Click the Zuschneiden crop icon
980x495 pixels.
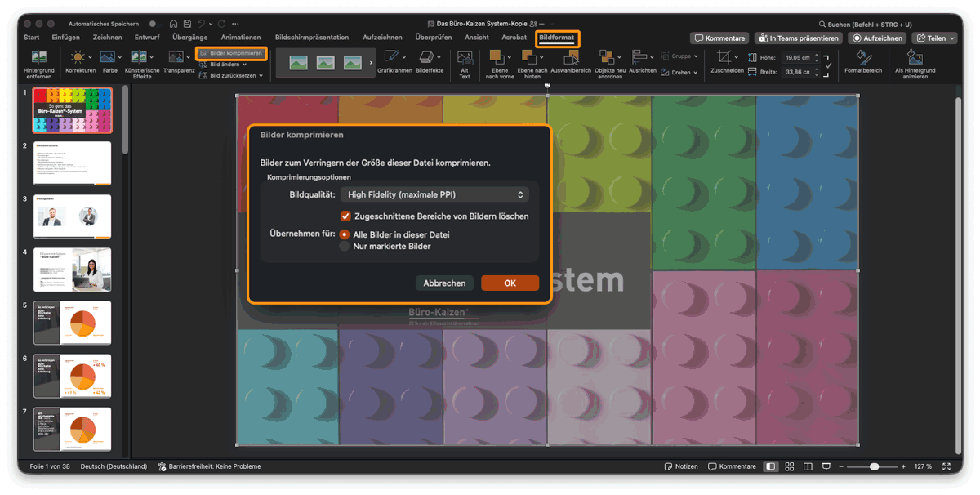[x=725, y=57]
